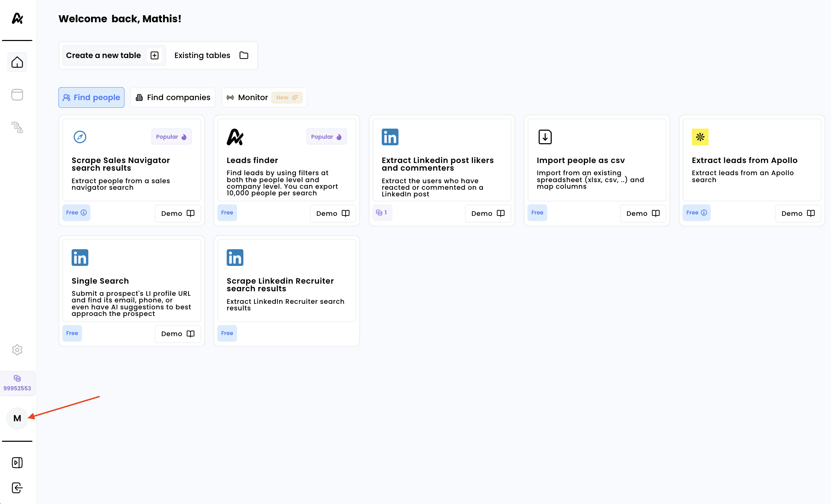Click Free info badge on Apollo card
This screenshot has width=831, height=504.
point(696,213)
